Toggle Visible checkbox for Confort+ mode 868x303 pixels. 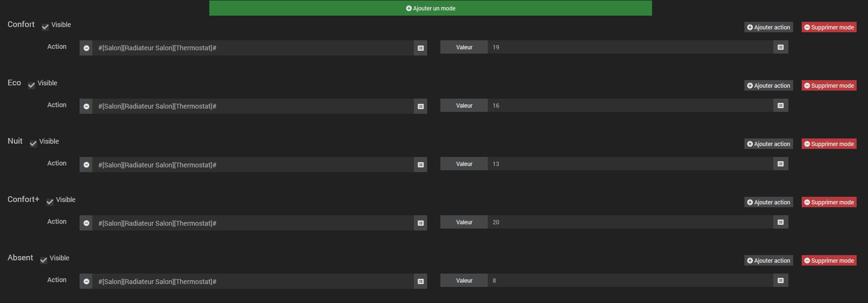[x=50, y=202]
